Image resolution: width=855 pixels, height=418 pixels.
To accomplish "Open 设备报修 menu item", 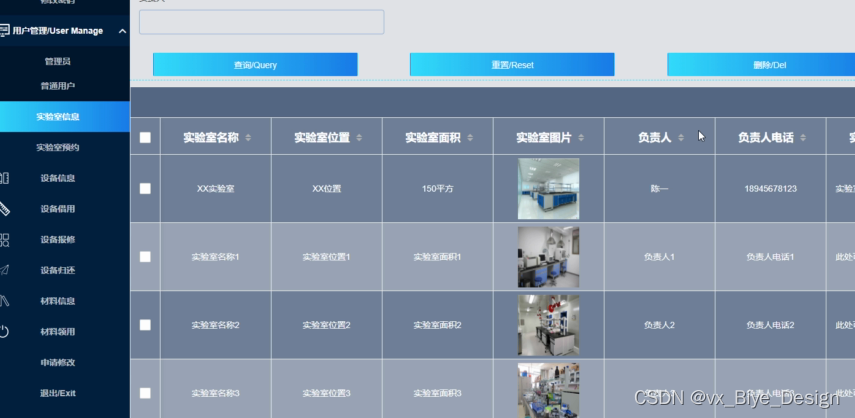I will click(57, 240).
